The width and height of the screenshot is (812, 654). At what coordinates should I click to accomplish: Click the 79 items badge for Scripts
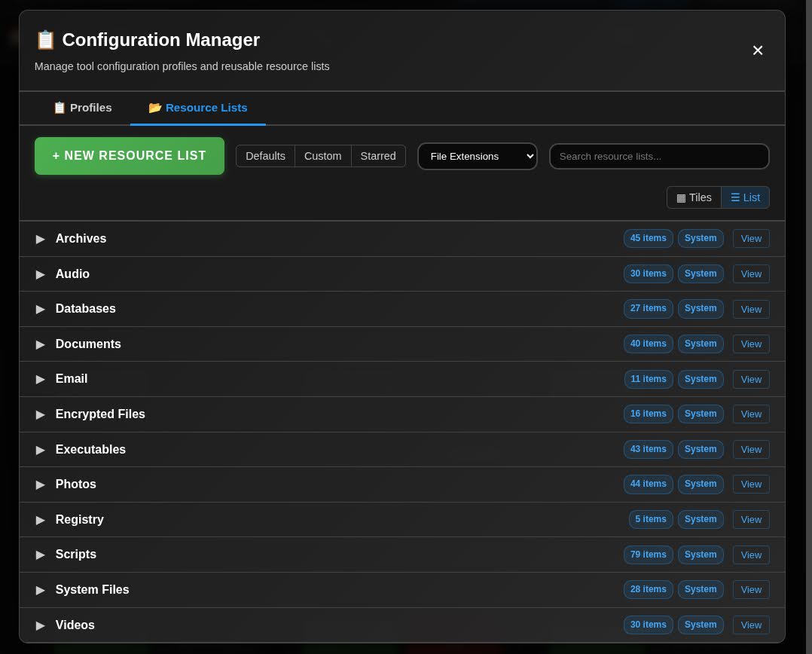click(x=649, y=554)
